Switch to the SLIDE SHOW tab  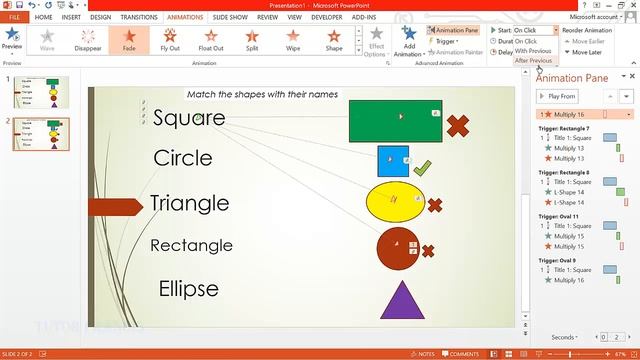pyautogui.click(x=230, y=17)
